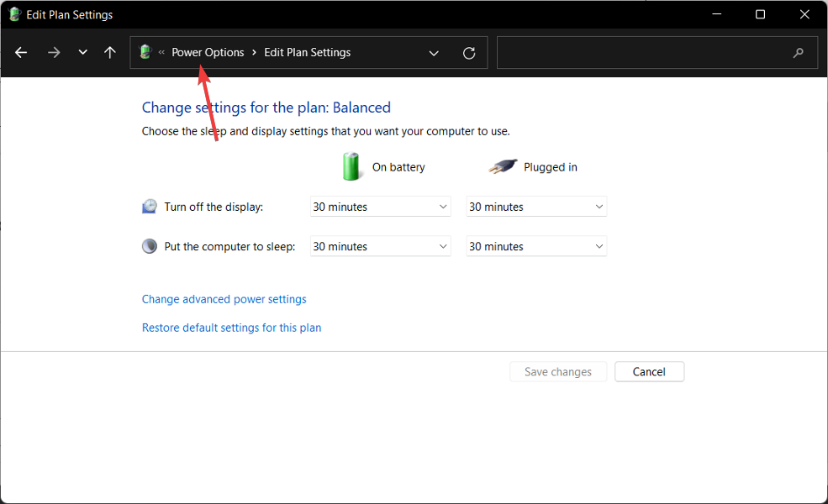The width and height of the screenshot is (828, 504).
Task: Refresh the Edit Plan Settings page
Action: click(x=469, y=53)
